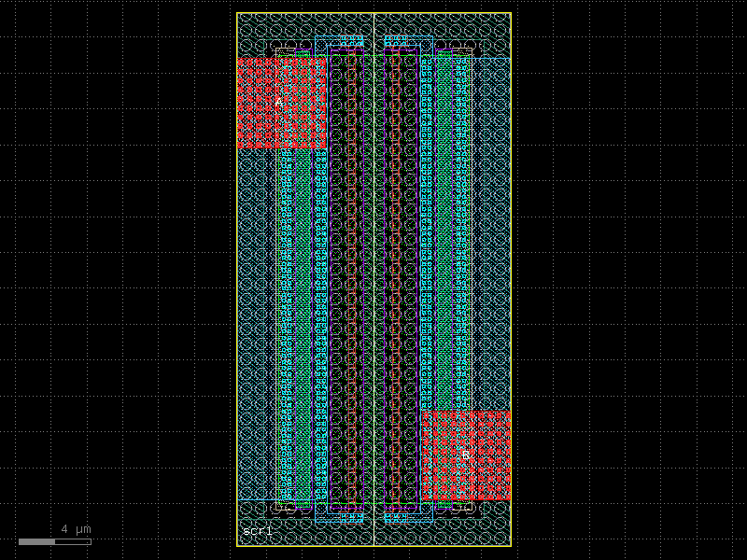Select the vertical boundary between the two cell halves

[x=373, y=280]
